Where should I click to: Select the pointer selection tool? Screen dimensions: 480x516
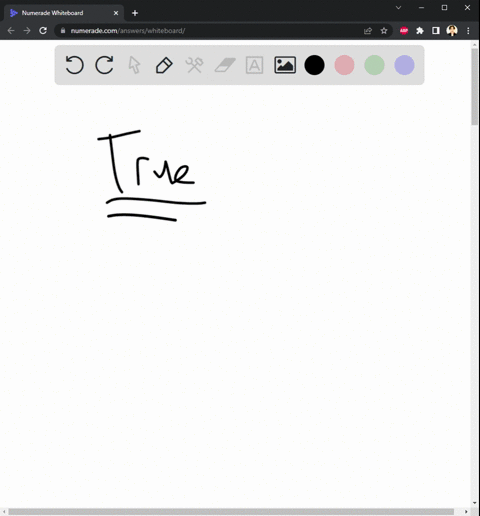(134, 65)
